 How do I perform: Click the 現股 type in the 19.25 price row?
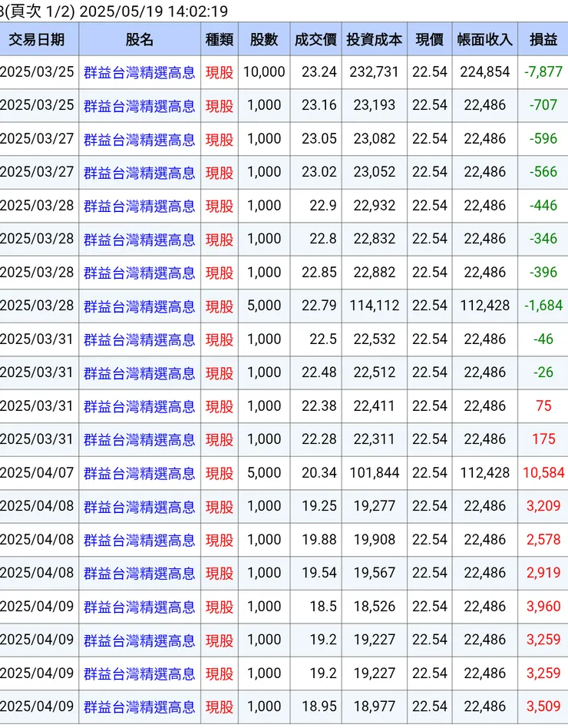point(219,507)
